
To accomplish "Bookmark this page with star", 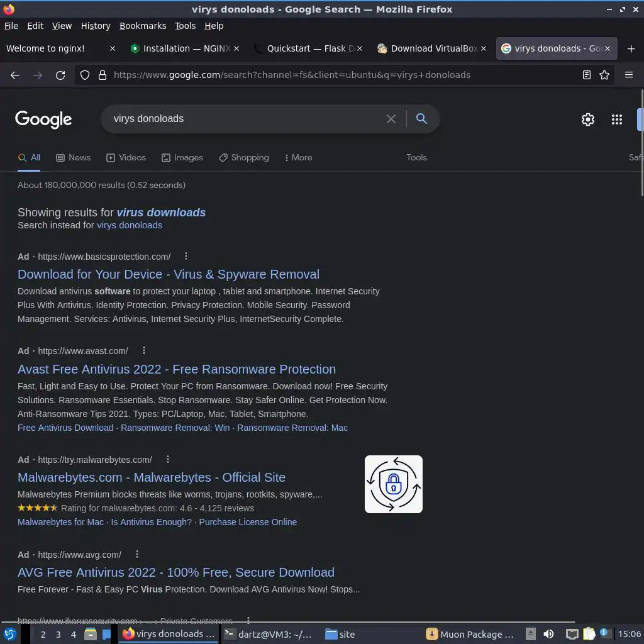I will click(604, 75).
